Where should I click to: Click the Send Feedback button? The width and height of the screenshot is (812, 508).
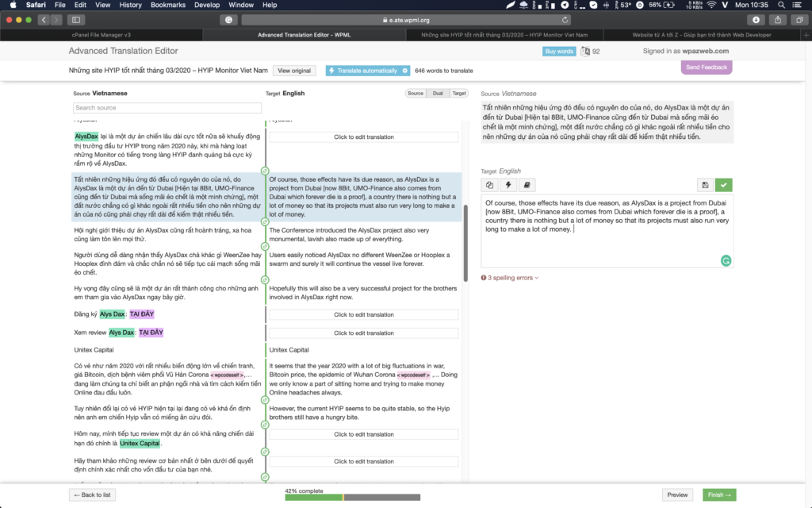pyautogui.click(x=707, y=67)
